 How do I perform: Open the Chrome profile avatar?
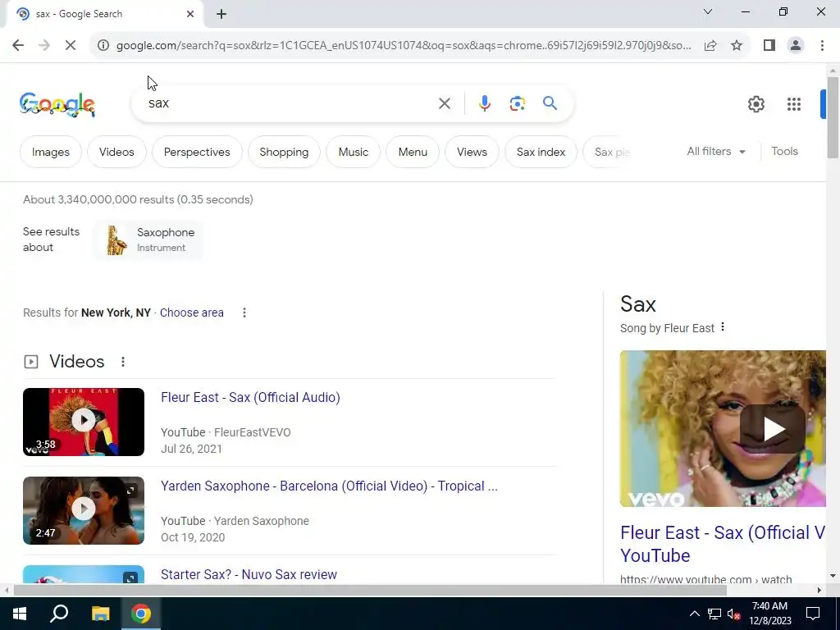point(796,46)
